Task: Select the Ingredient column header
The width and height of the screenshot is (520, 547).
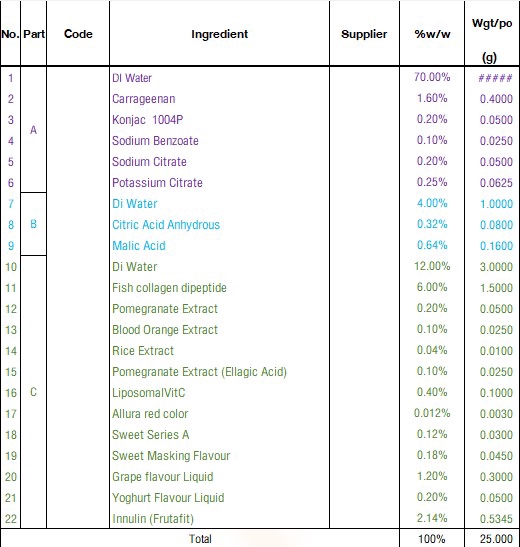Action: tap(219, 34)
